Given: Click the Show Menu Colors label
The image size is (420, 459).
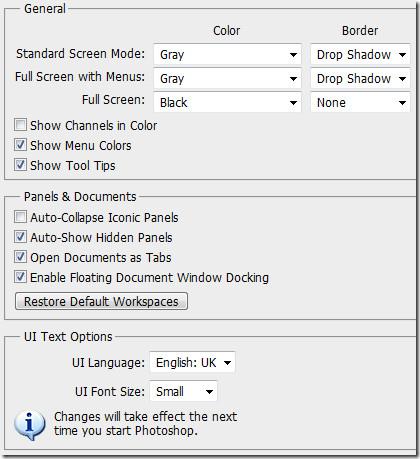Looking at the screenshot, I should click(81, 146).
